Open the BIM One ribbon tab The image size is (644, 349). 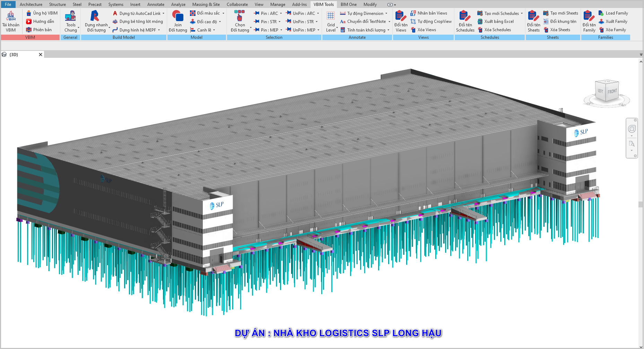(348, 5)
